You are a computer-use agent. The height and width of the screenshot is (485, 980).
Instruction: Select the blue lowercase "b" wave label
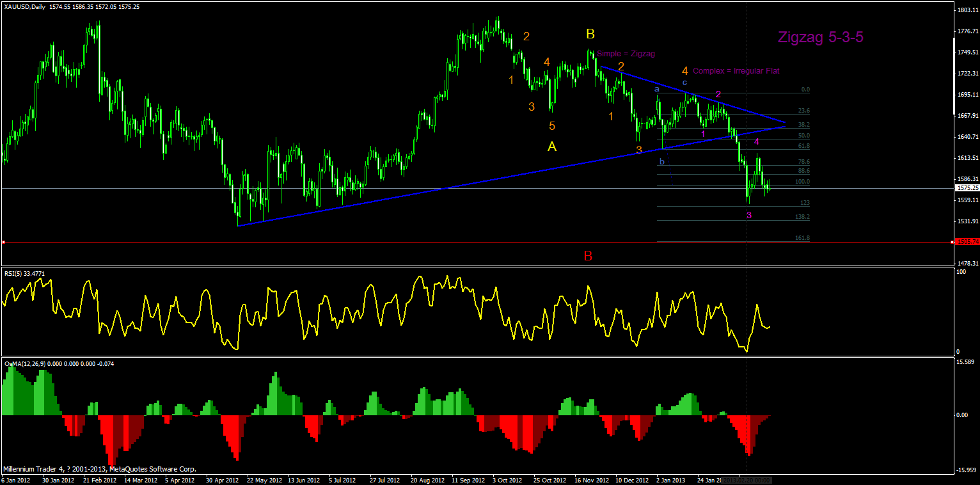pyautogui.click(x=662, y=162)
